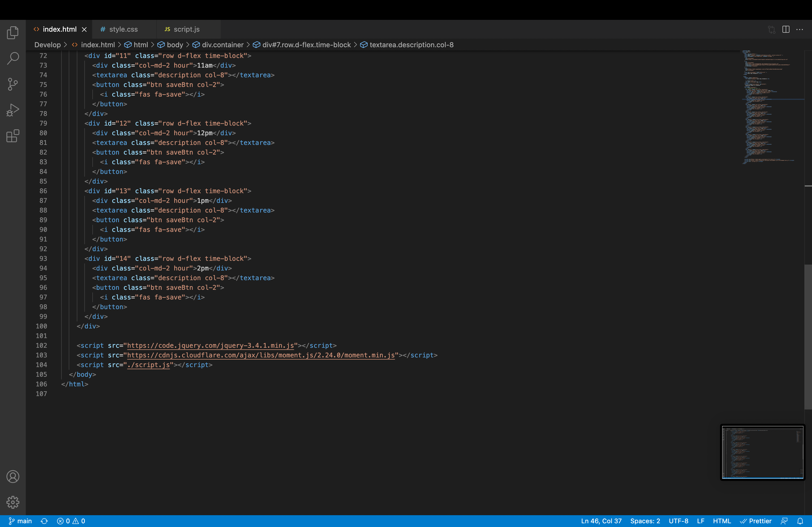Open the Source Control view
812x527 pixels.
point(13,84)
